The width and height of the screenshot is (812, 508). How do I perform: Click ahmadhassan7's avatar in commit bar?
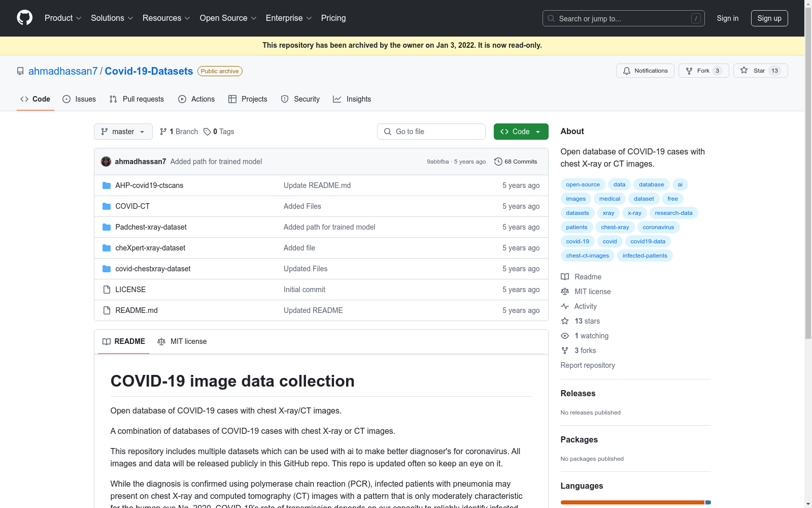tap(106, 162)
